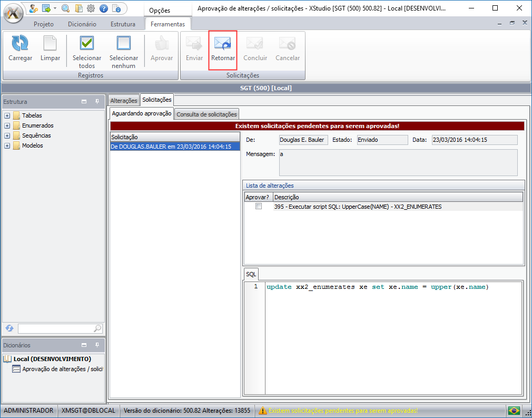Select Local (DESENVOLVIMENTO) dictionary node
The width and height of the screenshot is (532, 418).
coord(52,359)
